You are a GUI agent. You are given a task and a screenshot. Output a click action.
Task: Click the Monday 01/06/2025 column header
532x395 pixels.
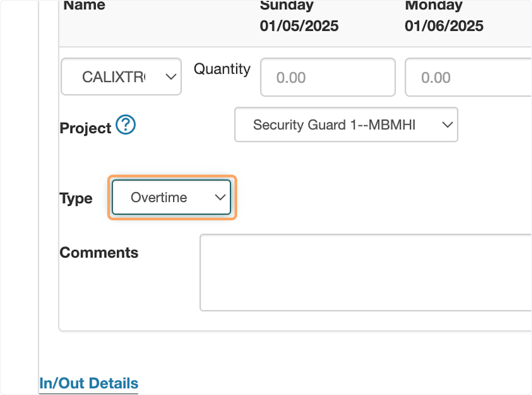click(x=443, y=16)
